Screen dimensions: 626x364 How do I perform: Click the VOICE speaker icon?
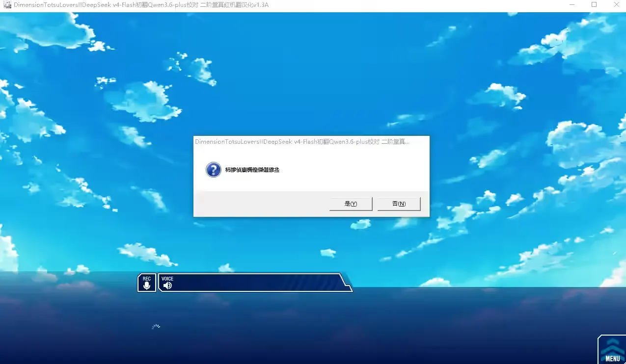(167, 285)
